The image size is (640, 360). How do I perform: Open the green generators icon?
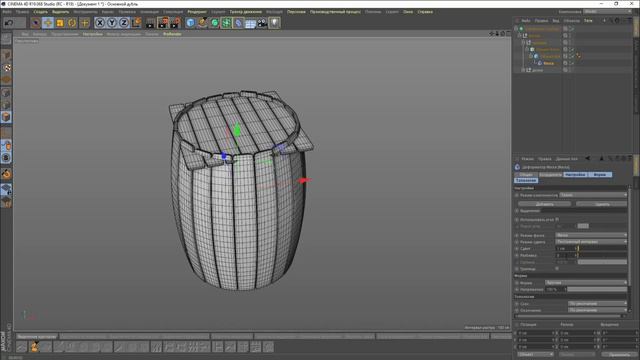pyautogui.click(x=215, y=23)
